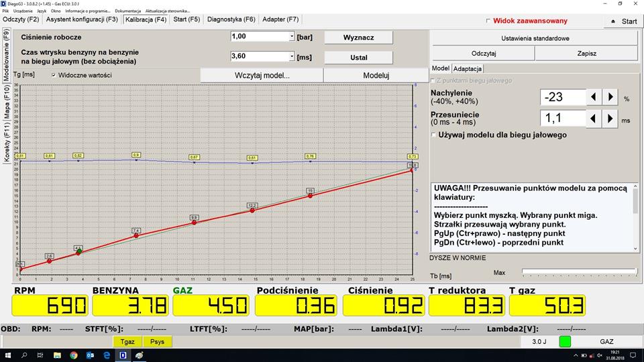Toggle Widok zaawansowany checkbox

pyautogui.click(x=488, y=21)
